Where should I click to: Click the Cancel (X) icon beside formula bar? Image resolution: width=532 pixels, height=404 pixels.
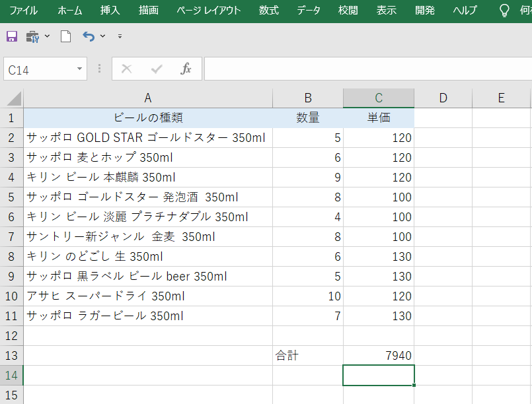(126, 69)
